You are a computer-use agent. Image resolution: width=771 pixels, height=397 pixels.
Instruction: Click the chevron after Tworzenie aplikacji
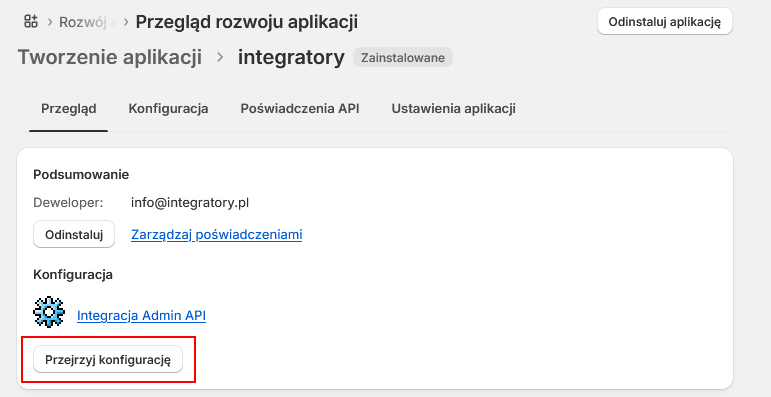pos(220,58)
